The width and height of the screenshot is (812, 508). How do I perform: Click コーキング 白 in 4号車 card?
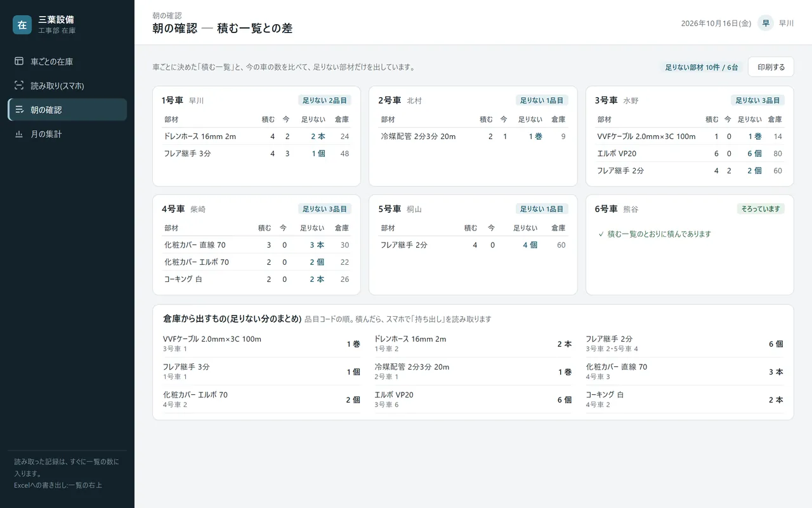(183, 279)
